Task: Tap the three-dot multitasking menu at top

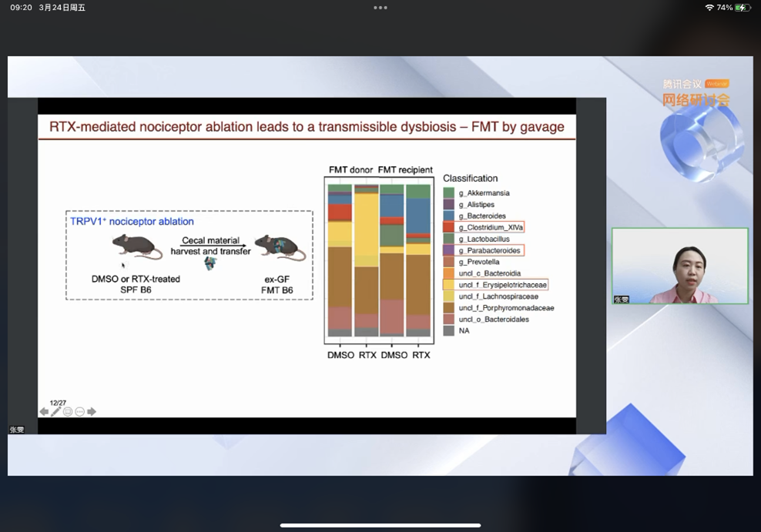Action: pos(380,8)
